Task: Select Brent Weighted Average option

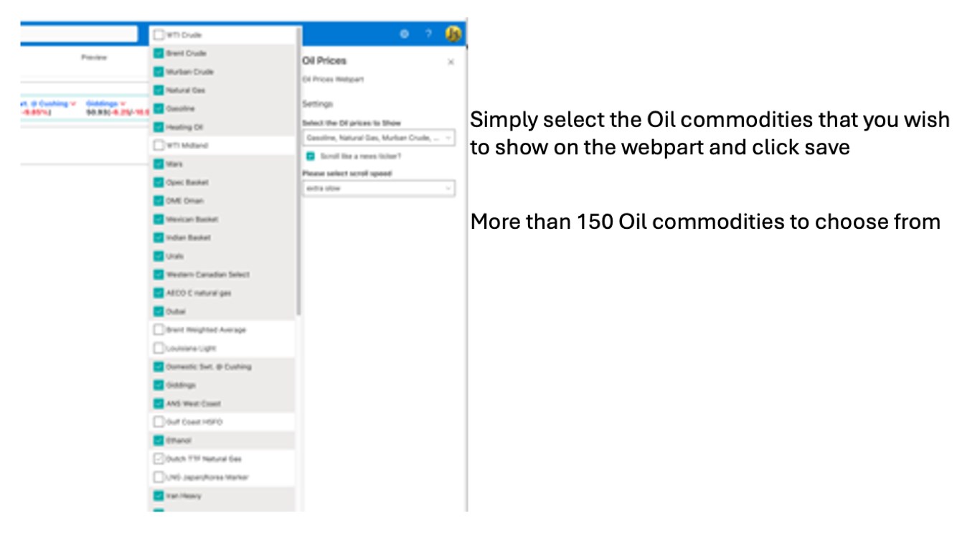Action: pos(159,330)
